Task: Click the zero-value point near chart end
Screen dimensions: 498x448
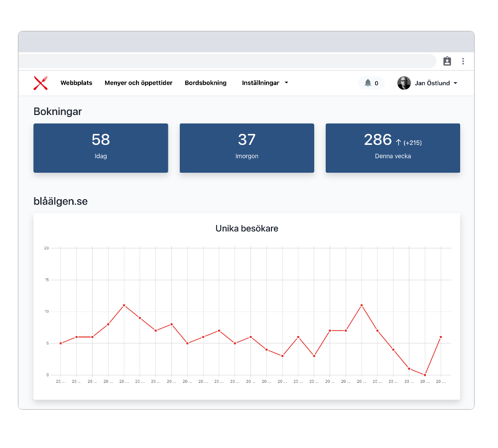Action: click(425, 375)
